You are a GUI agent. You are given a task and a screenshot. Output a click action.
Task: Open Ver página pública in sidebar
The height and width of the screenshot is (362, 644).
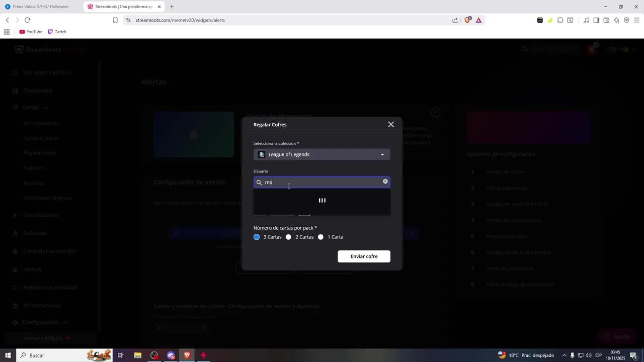point(47,72)
